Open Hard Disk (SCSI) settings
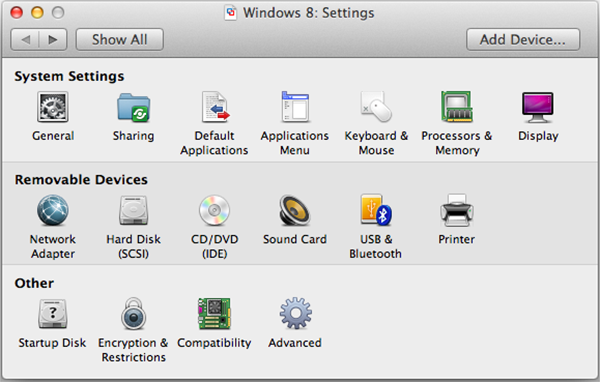 point(134,210)
